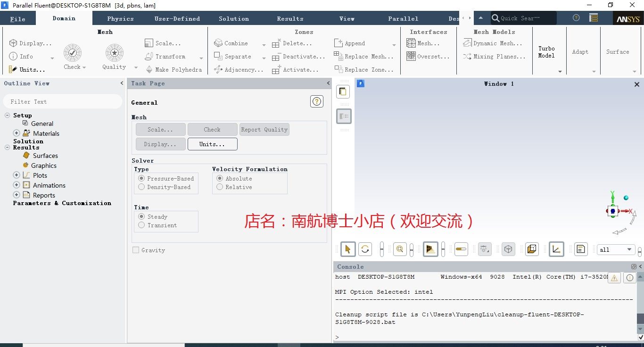644x347 pixels.
Task: Click the Deactivate zones icon
Action: tap(276, 57)
